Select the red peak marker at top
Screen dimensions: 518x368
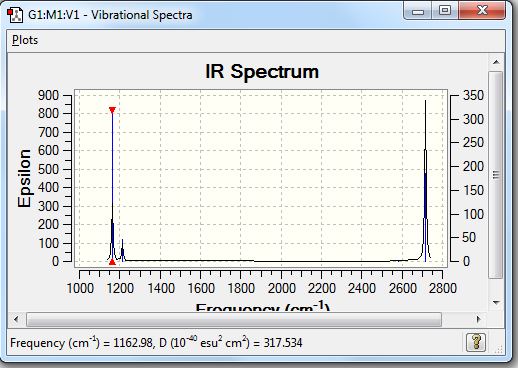(112, 110)
